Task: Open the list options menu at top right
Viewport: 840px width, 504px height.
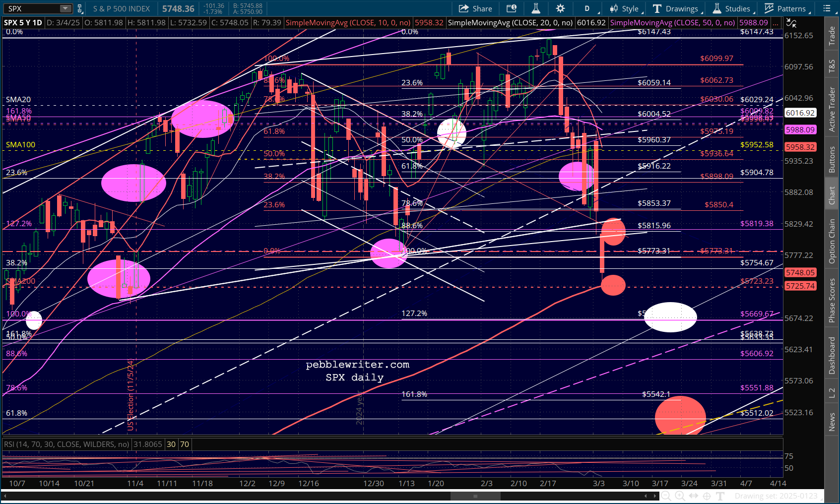Action: coord(828,8)
